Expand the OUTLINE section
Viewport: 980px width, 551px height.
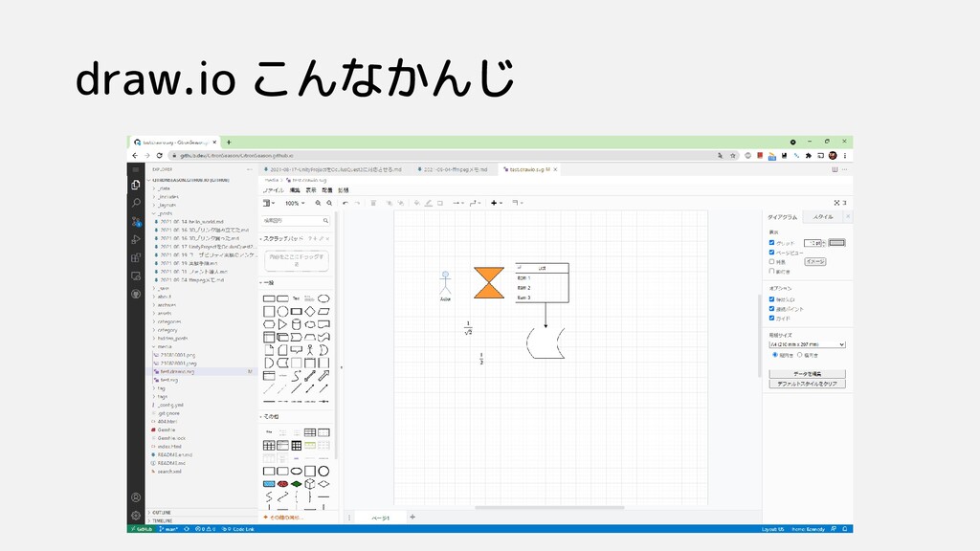click(160, 513)
